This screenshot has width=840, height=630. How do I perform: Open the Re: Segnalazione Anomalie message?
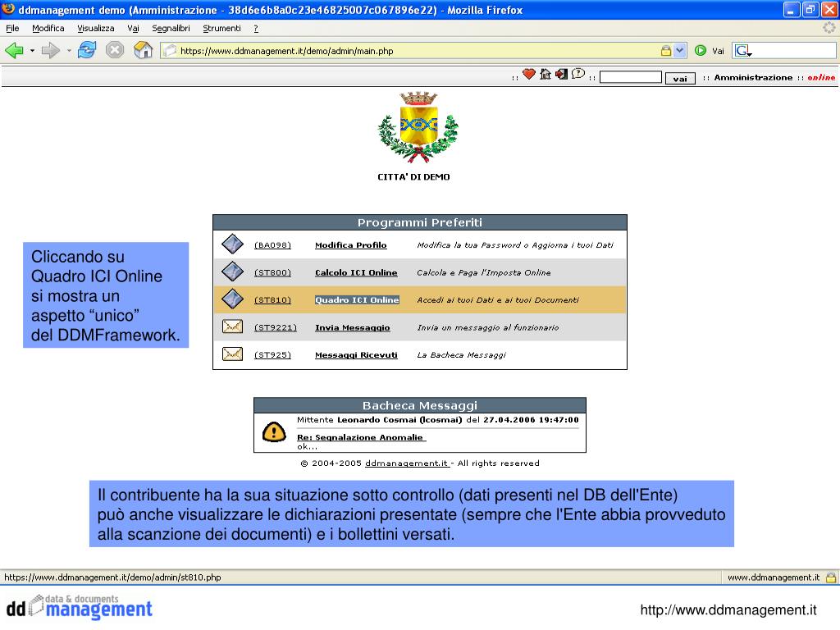click(361, 437)
